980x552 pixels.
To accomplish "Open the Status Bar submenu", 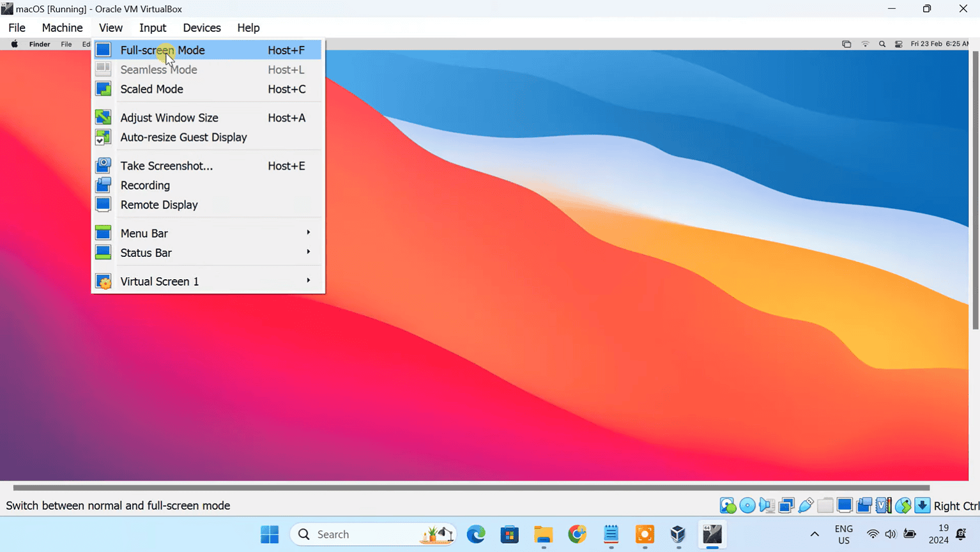I will (x=146, y=253).
